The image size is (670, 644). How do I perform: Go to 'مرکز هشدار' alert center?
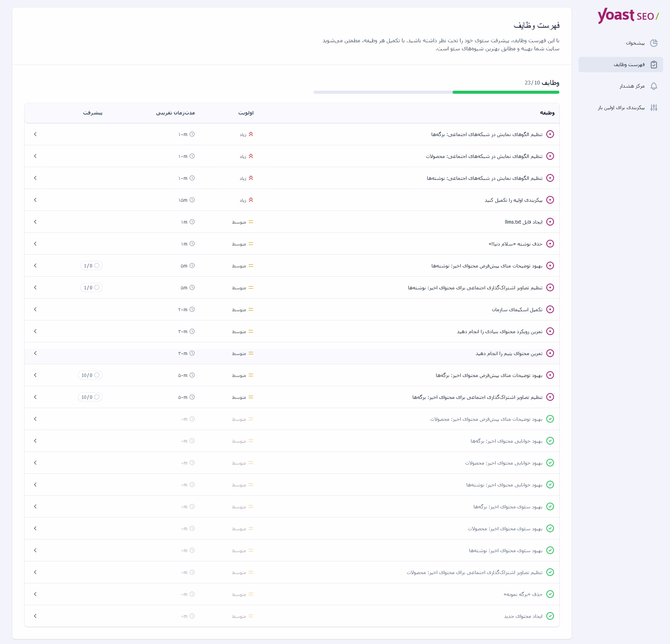tap(621, 86)
